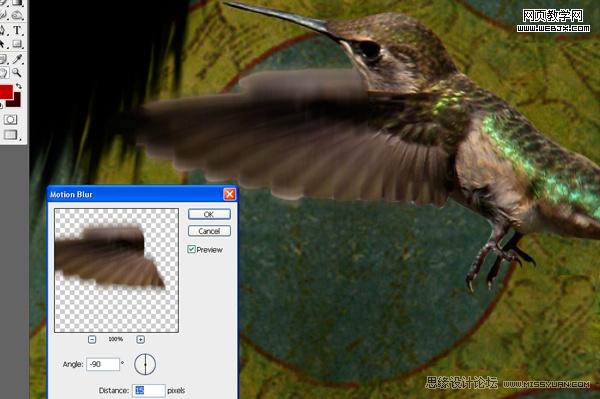This screenshot has height=399, width=600.
Task: Zoom in the Motion Blur preview
Action: 140,339
